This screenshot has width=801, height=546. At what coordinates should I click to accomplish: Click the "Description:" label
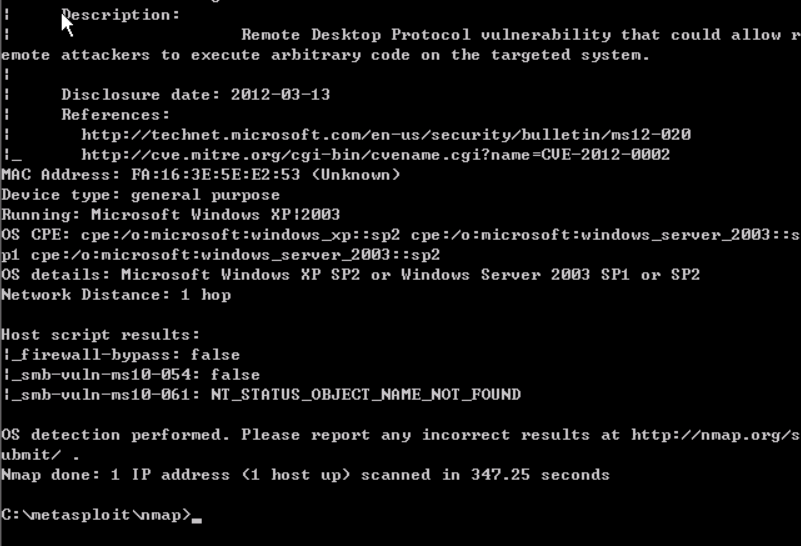[x=121, y=15]
